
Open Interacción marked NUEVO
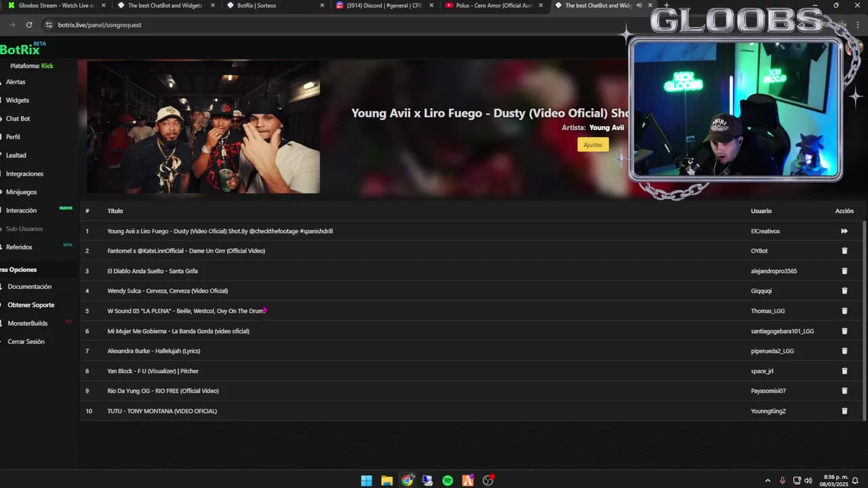pyautogui.click(x=21, y=211)
